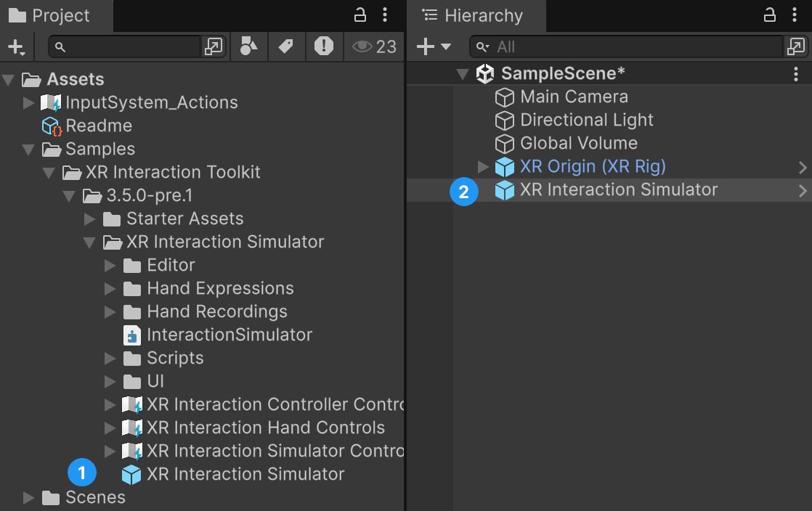Screen dimensions: 812x511
Task: Select the Assets folder icon
Action: pyautogui.click(x=31, y=79)
